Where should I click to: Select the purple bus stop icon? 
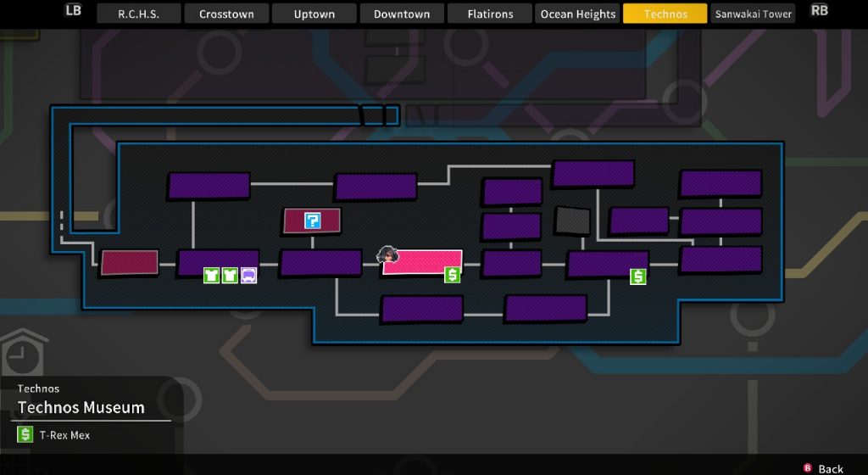248,275
